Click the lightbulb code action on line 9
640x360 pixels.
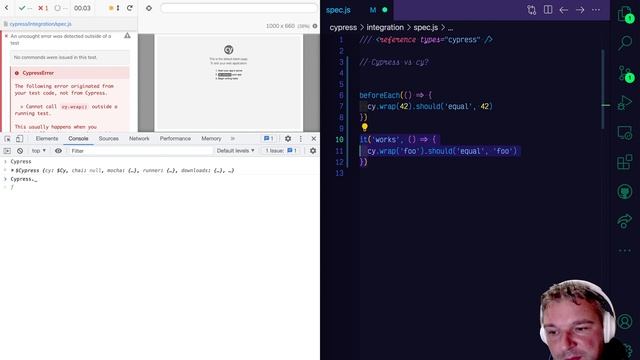[x=364, y=128]
